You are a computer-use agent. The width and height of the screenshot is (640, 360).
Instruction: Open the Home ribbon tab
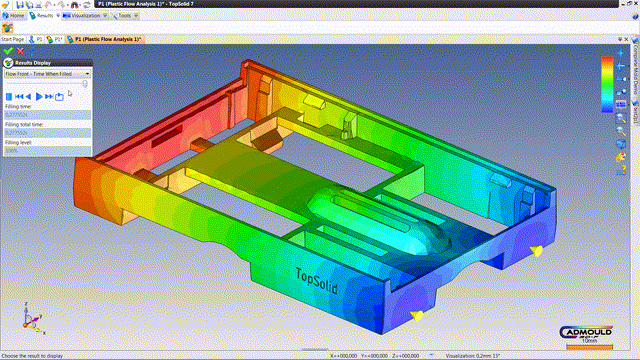pos(13,16)
